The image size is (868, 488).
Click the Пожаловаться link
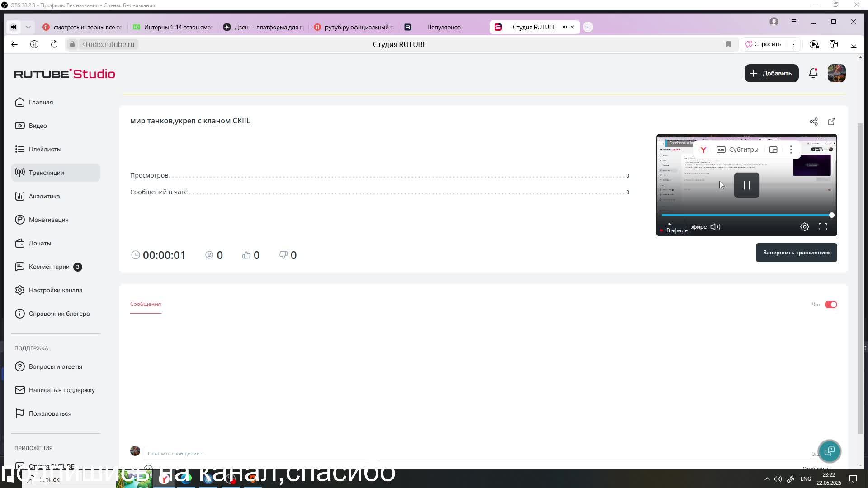[x=50, y=413]
